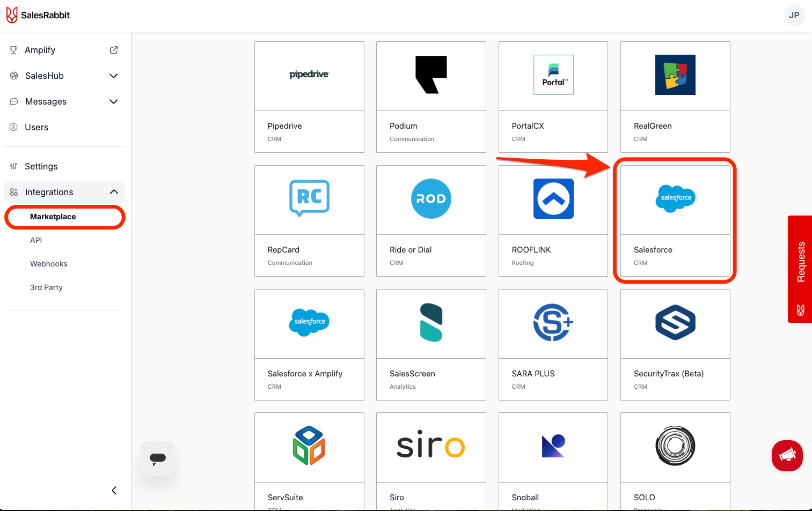Select the SalesScreen logo
This screenshot has width=812, height=511.
(431, 322)
